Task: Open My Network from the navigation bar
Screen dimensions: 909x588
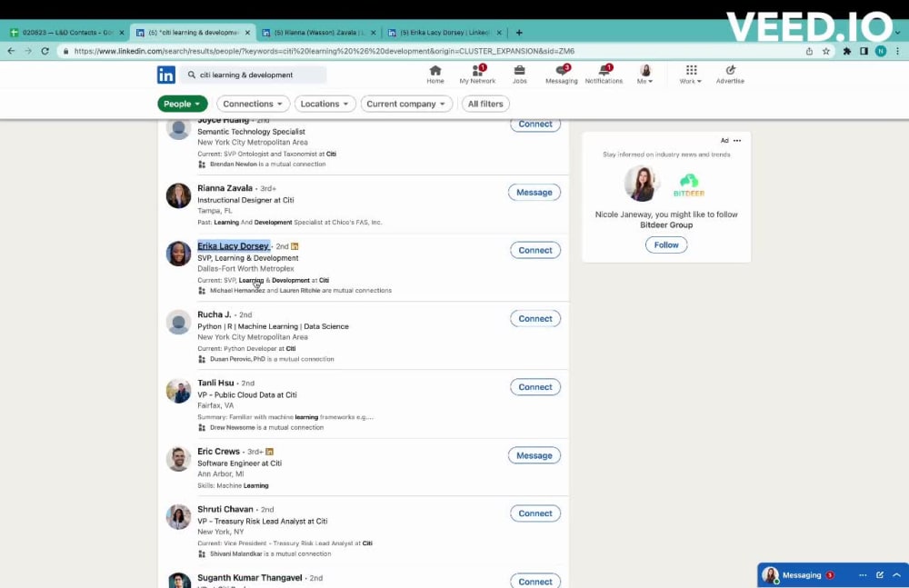Action: pos(477,74)
